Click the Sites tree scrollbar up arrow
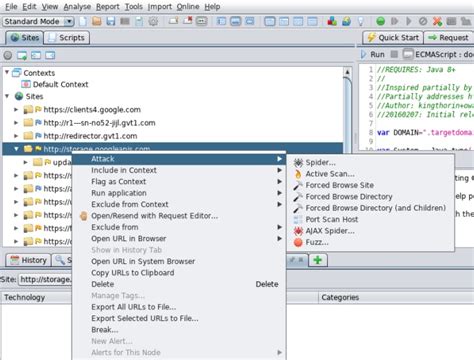Viewport: 474px width, 360px height. point(347,72)
